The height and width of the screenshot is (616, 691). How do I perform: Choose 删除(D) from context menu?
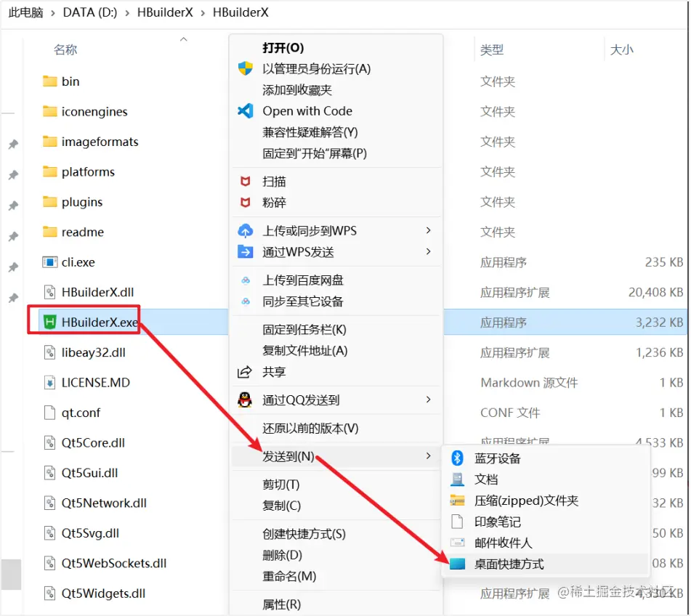tap(282, 555)
